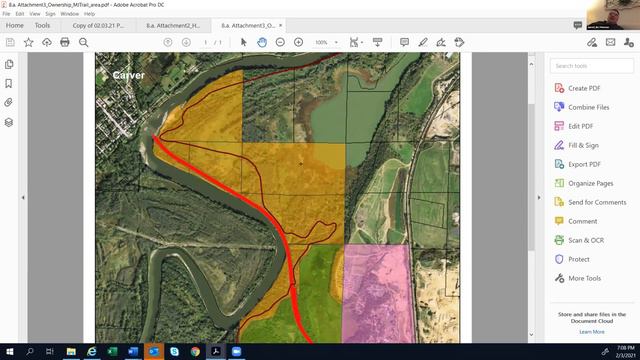Open the Scan & OCR tool

579,240
